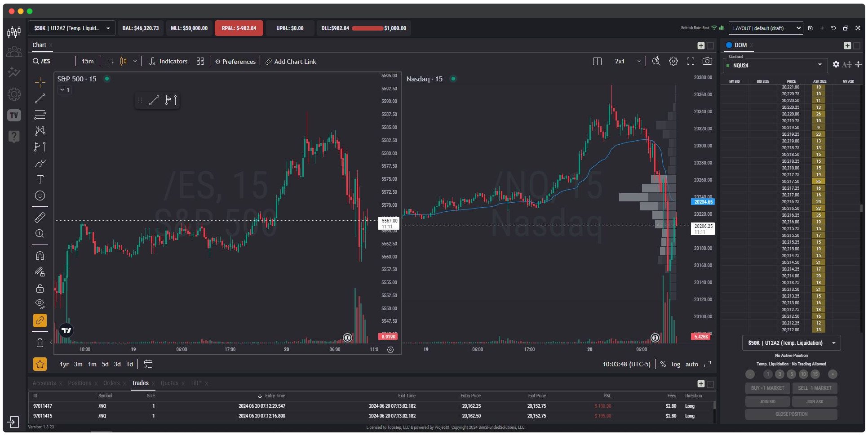Screen dimensions: 868x436
Task: Toggle auto scale on chart
Action: click(x=691, y=364)
